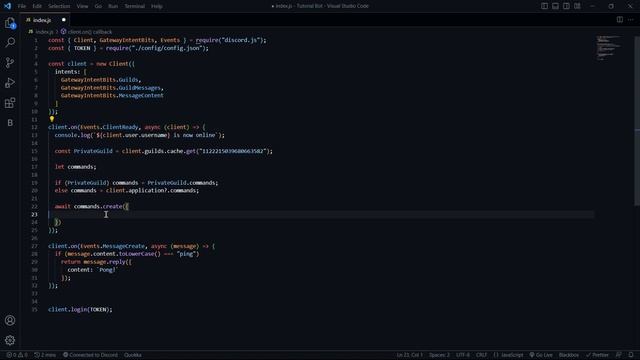Open the Run menu

(x=113, y=6)
